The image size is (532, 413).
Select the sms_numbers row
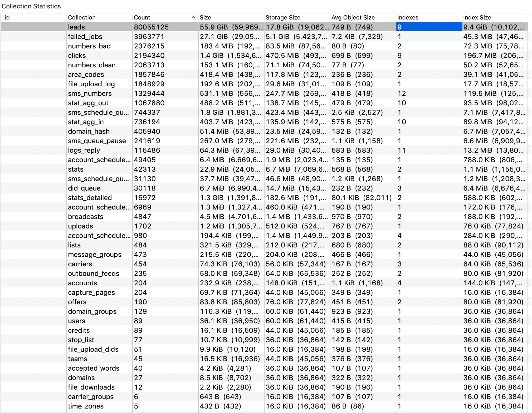(90, 93)
